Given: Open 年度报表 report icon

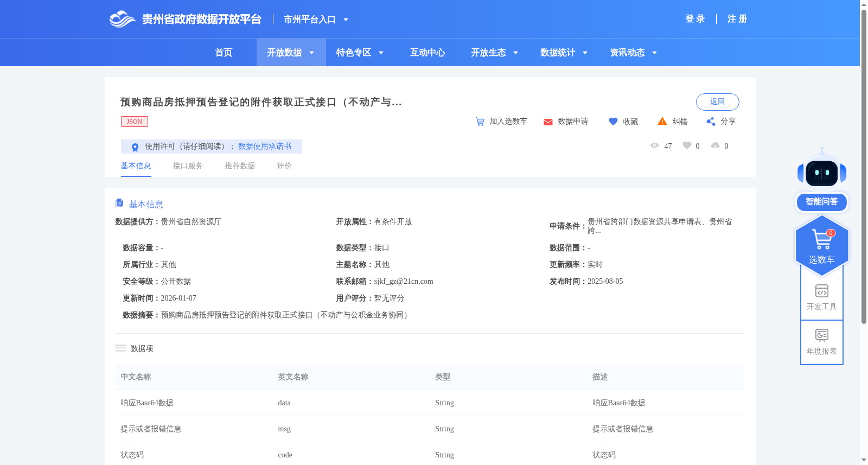Looking at the screenshot, I should [x=822, y=335].
